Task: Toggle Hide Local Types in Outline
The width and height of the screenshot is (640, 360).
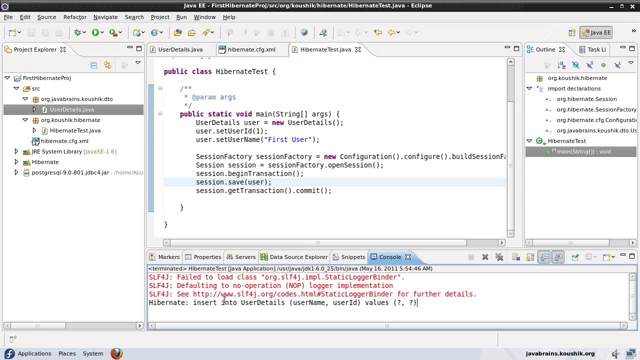Action: [618, 65]
